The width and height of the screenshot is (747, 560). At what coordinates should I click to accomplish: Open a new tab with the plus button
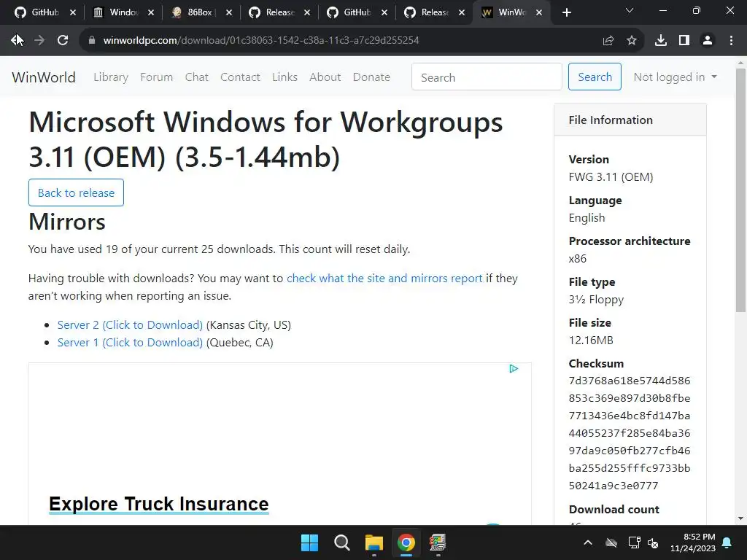click(x=566, y=12)
